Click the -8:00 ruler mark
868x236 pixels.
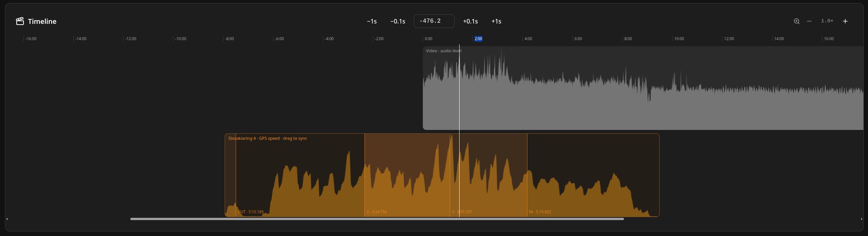pyautogui.click(x=229, y=39)
